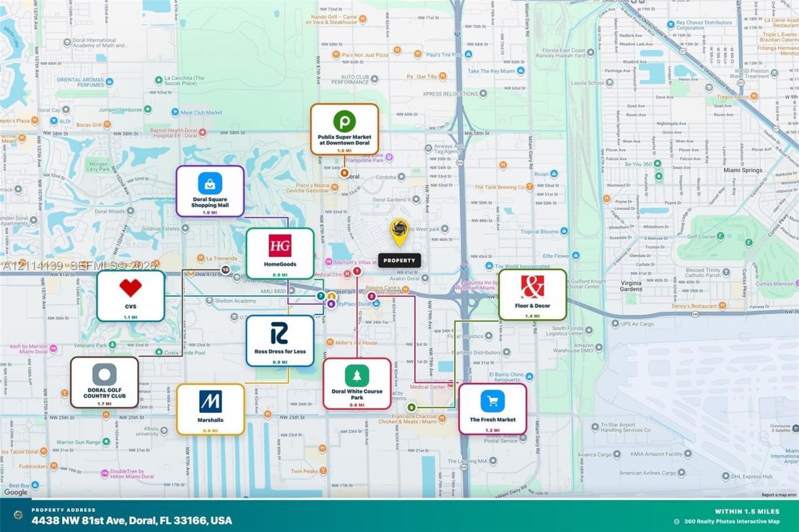
Task: Click the black PROPERTY label
Action: (399, 260)
